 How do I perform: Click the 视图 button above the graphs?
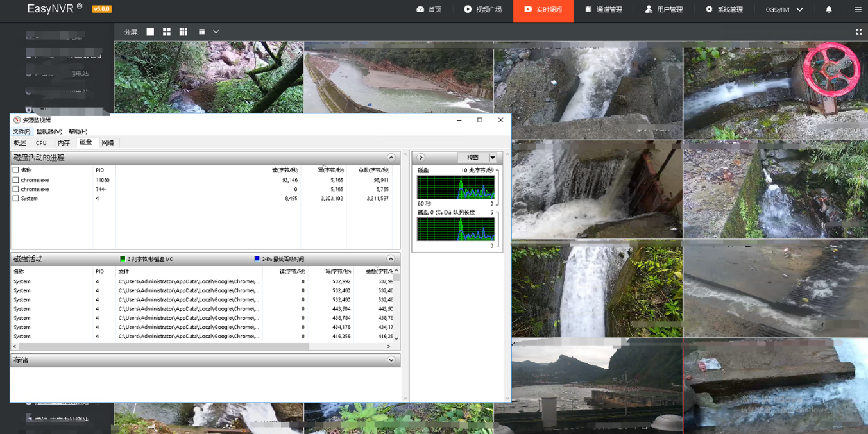coord(473,158)
